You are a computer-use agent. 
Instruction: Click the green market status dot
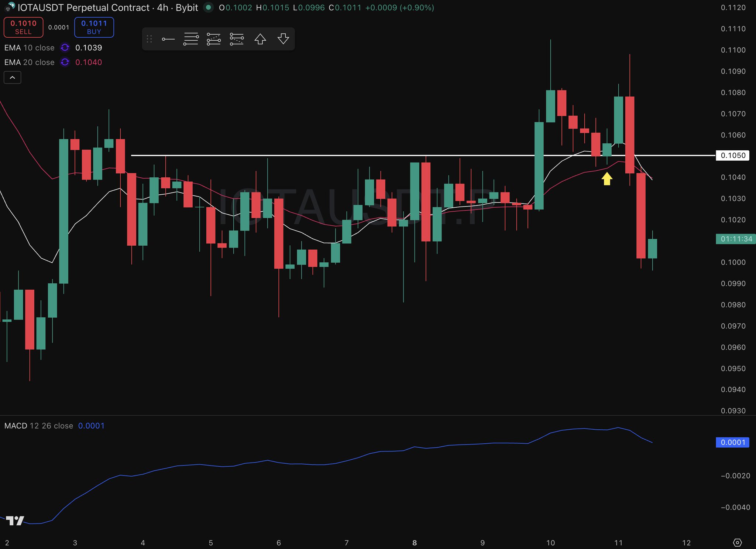pyautogui.click(x=209, y=7)
